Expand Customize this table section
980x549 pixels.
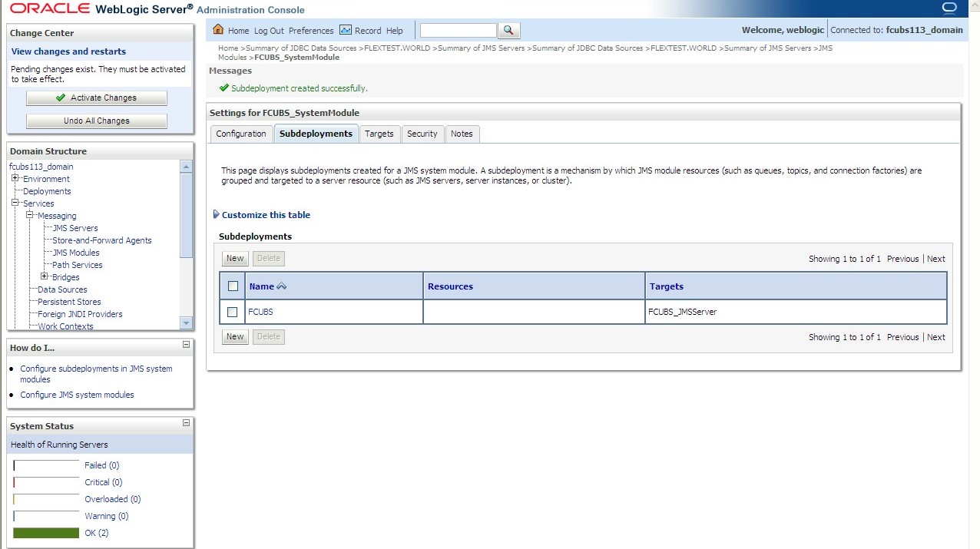[261, 215]
